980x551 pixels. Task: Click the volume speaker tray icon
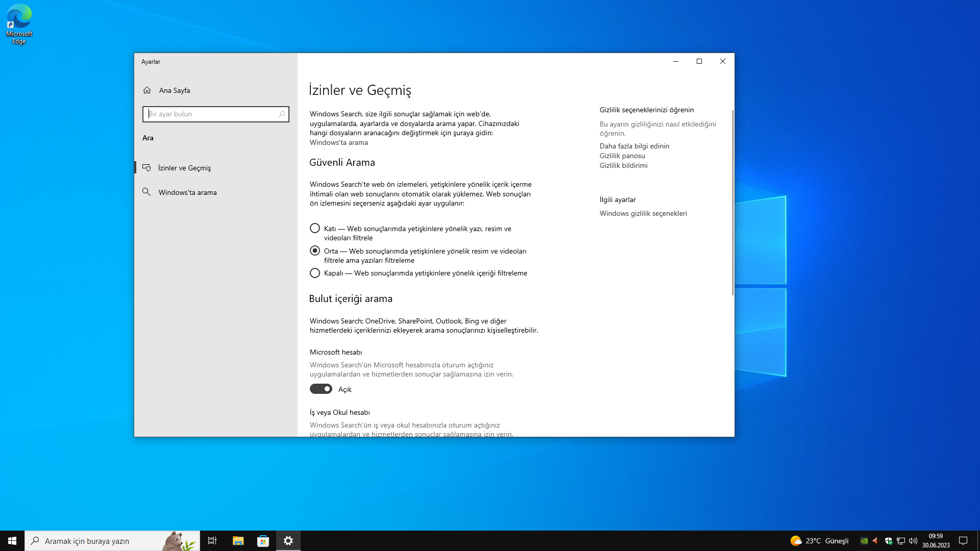tap(913, 541)
